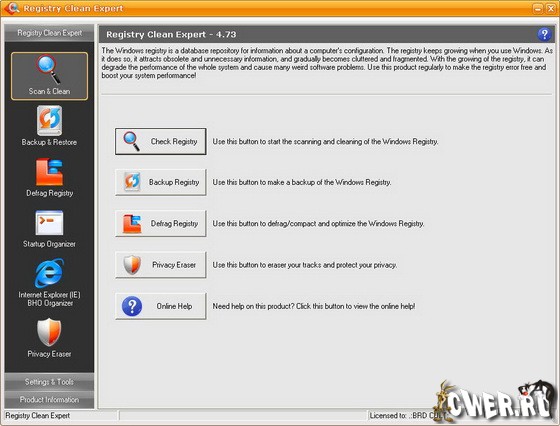This screenshot has height=426, width=560.
Task: Click the Backup Registry button
Action: [x=160, y=182]
